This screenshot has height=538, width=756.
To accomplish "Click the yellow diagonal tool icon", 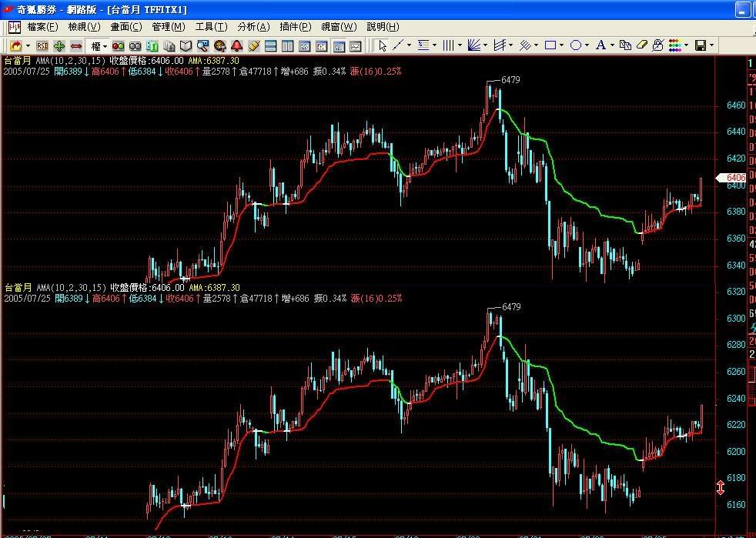I will coord(253,46).
